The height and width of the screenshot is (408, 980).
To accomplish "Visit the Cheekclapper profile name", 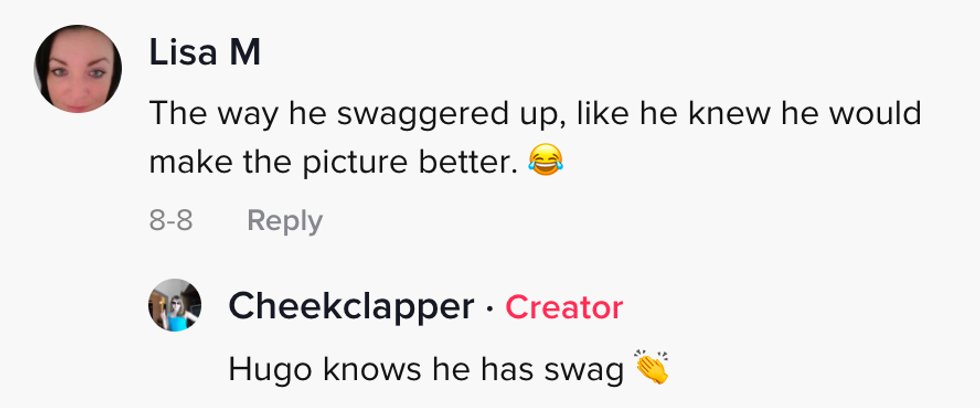I will point(351,307).
